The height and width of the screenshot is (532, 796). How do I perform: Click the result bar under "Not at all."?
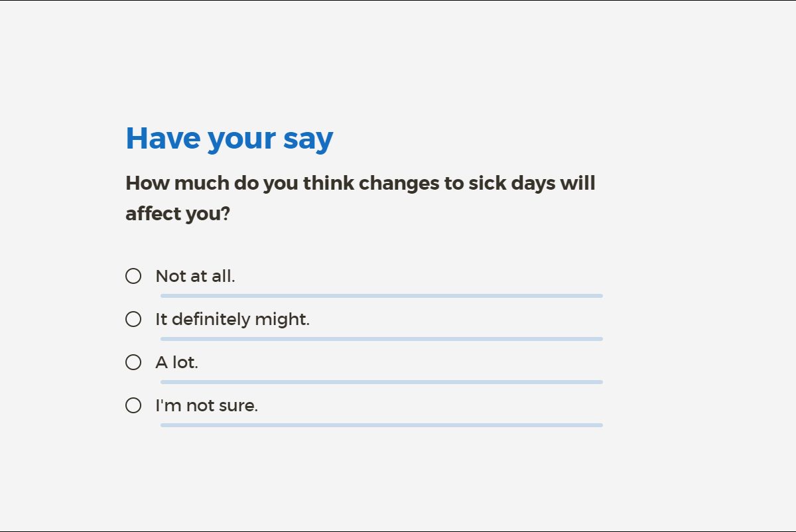click(x=381, y=296)
